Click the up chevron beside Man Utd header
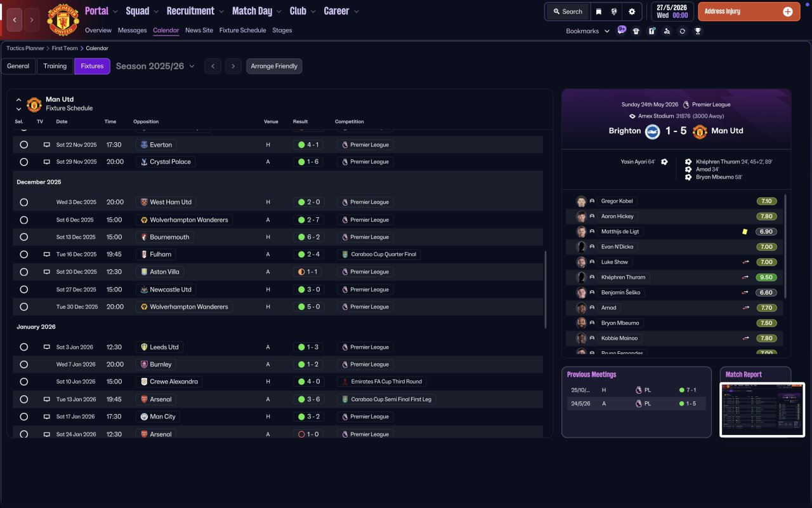Screen dimensions: 812x508 [x=18, y=100]
